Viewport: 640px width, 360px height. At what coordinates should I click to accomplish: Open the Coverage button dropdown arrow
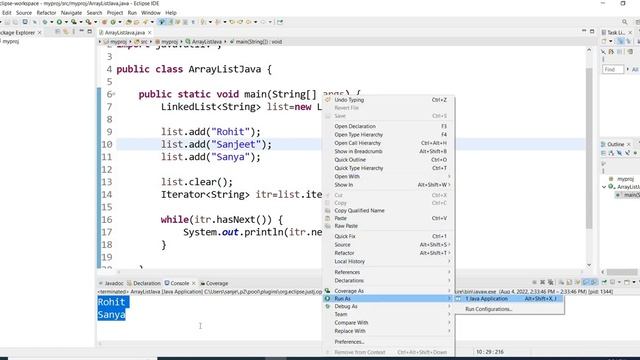point(81,22)
